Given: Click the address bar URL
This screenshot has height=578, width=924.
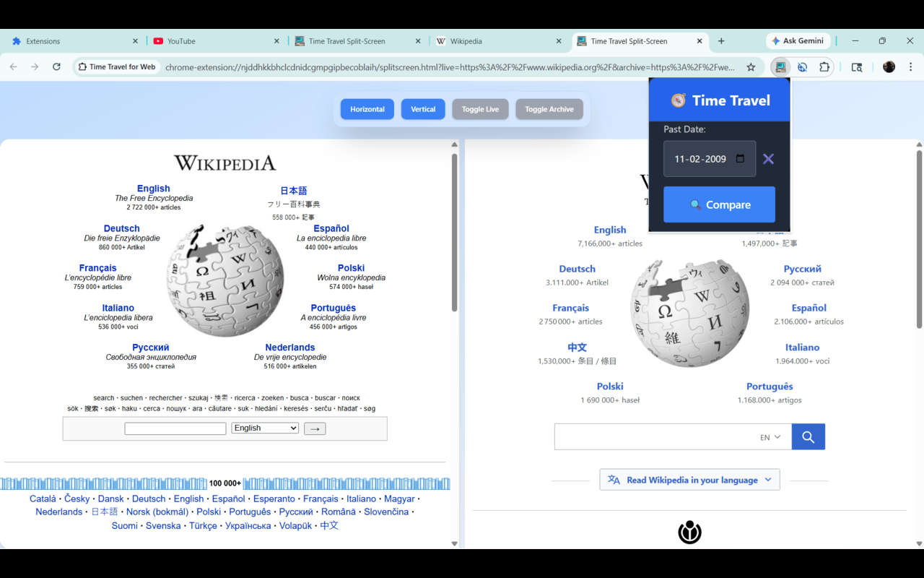Looking at the screenshot, I should 450,67.
